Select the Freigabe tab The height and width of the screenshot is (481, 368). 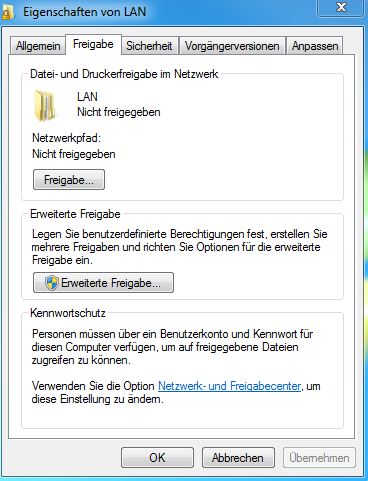click(93, 44)
